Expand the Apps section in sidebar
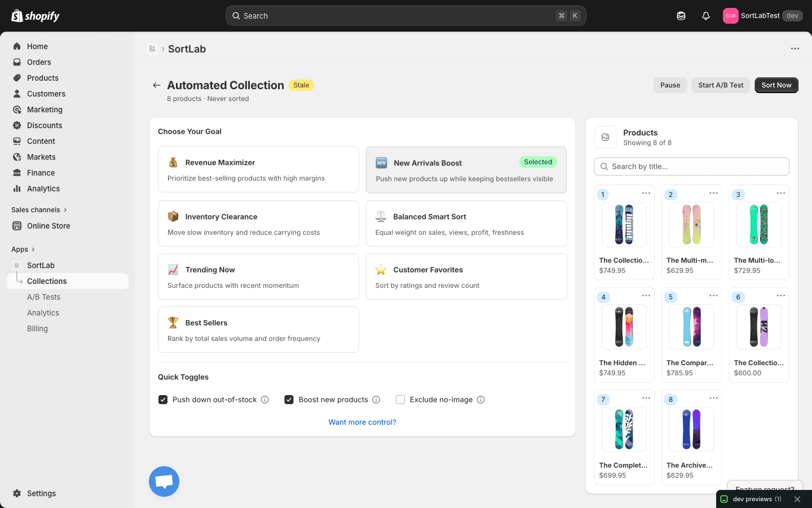The width and height of the screenshot is (812, 508). (23, 249)
